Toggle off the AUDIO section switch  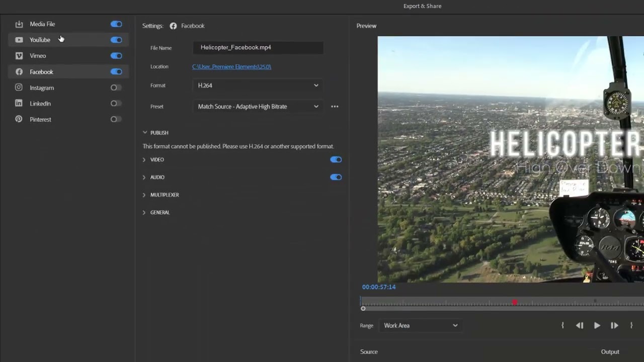pyautogui.click(x=336, y=177)
